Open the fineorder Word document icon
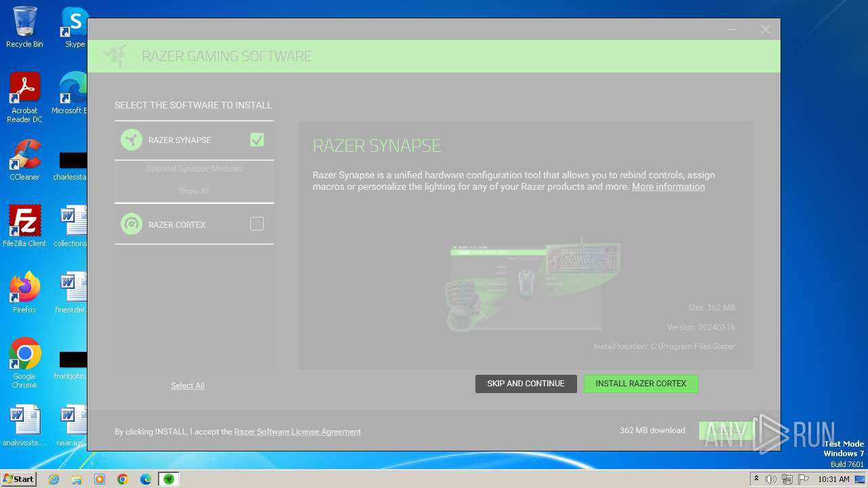 (x=71, y=293)
